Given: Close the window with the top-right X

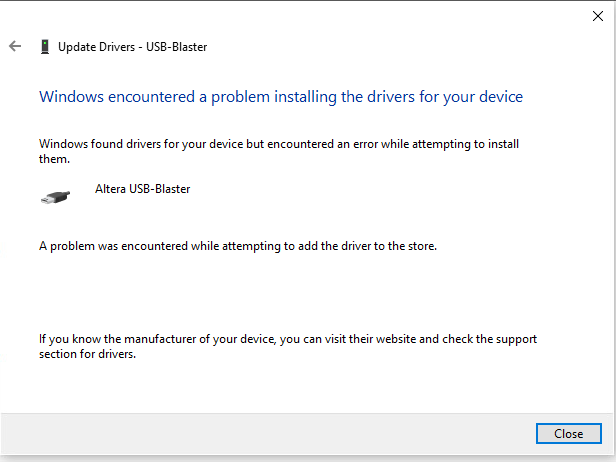Looking at the screenshot, I should [x=598, y=15].
